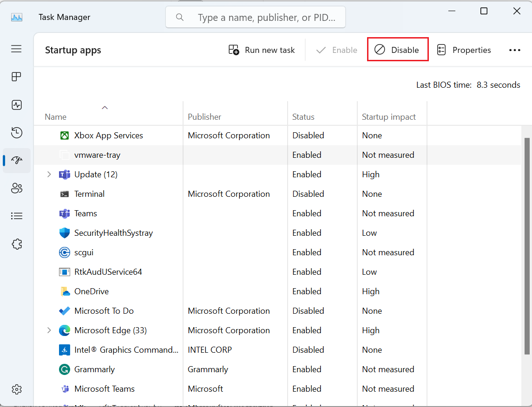Image resolution: width=532 pixels, height=407 pixels.
Task: Click the search magnifier icon
Action: (179, 17)
